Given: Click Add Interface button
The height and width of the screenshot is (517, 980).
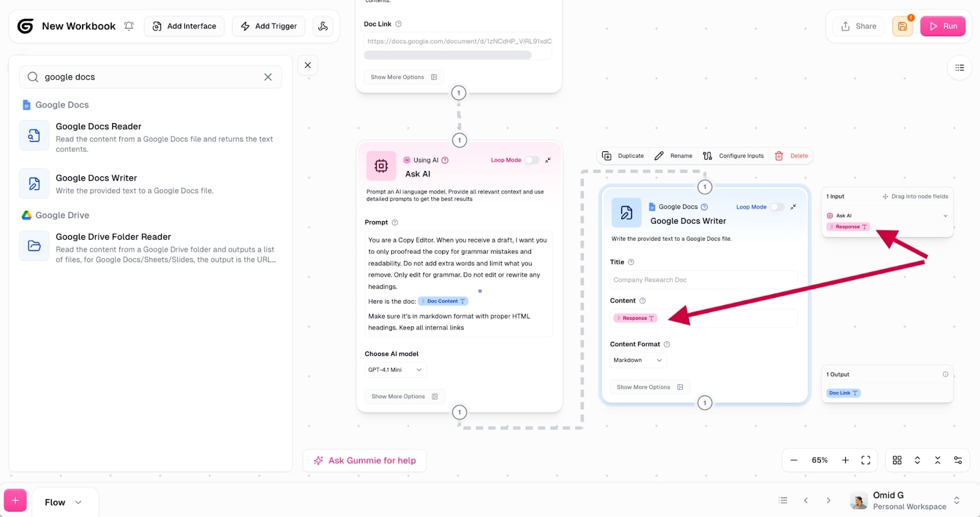Looking at the screenshot, I should coord(184,26).
